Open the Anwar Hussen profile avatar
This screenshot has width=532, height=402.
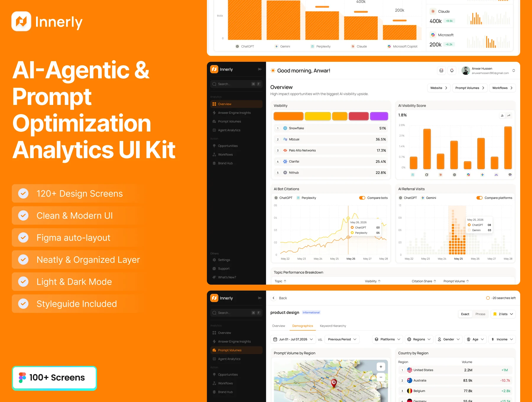point(466,71)
